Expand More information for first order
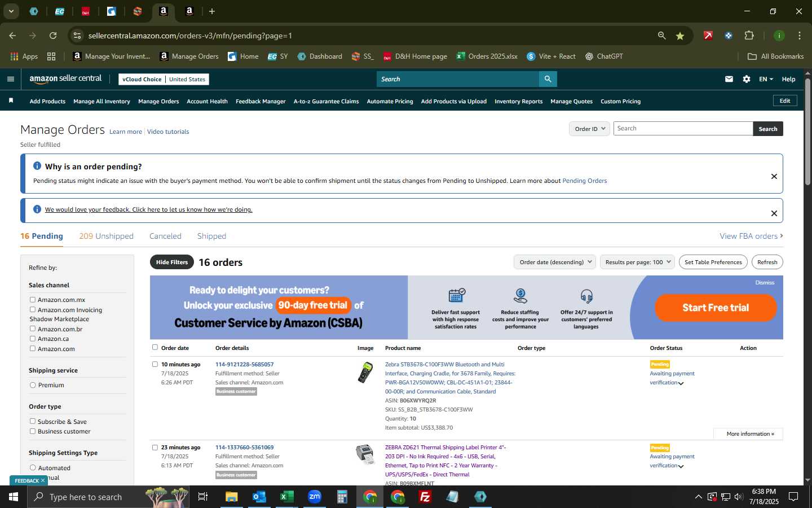 (x=748, y=433)
